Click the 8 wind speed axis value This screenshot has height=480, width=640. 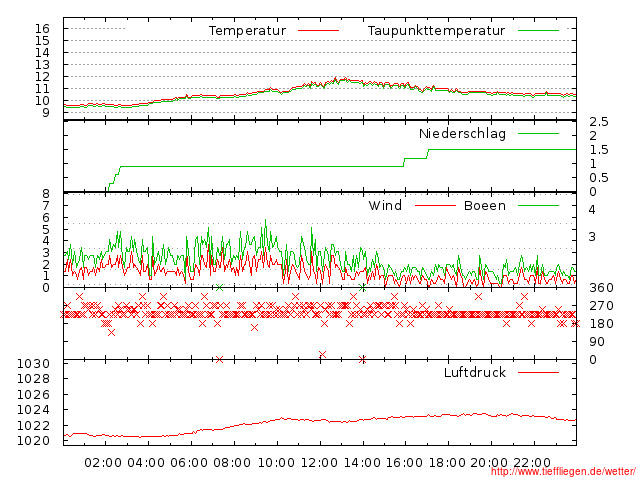[x=46, y=194]
